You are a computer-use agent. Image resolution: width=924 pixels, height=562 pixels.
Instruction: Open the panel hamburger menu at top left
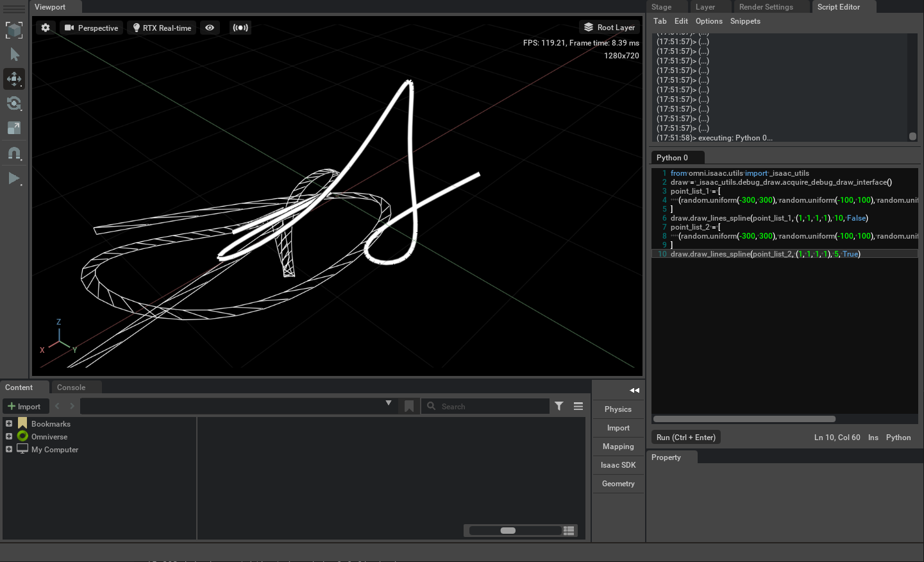14,8
